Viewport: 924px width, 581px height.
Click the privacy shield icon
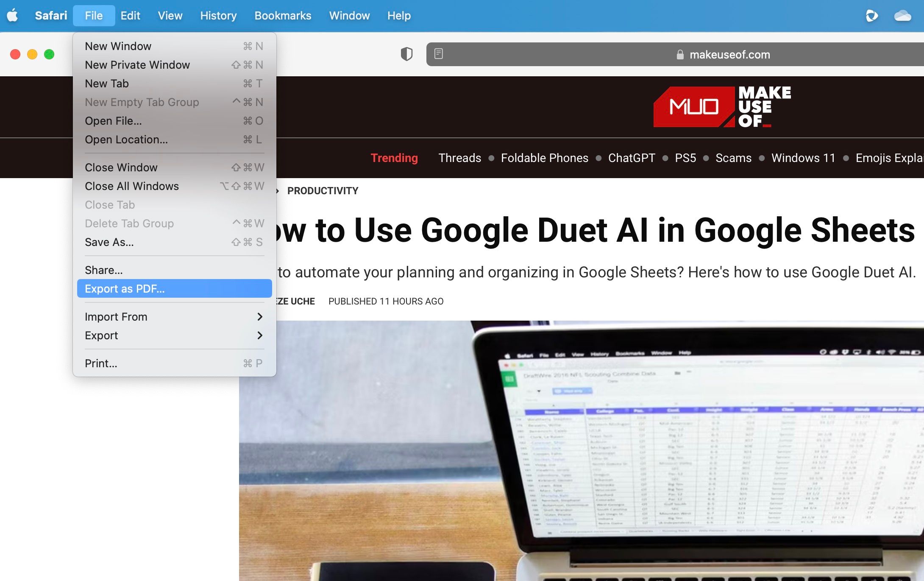point(406,54)
